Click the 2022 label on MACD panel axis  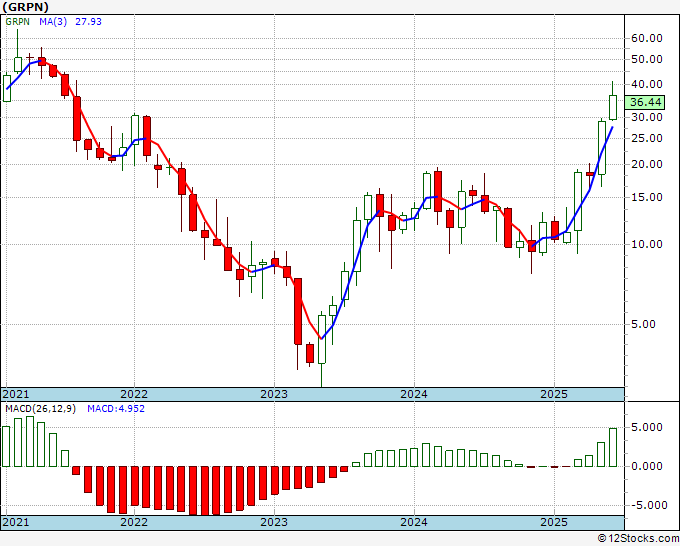pos(134,522)
